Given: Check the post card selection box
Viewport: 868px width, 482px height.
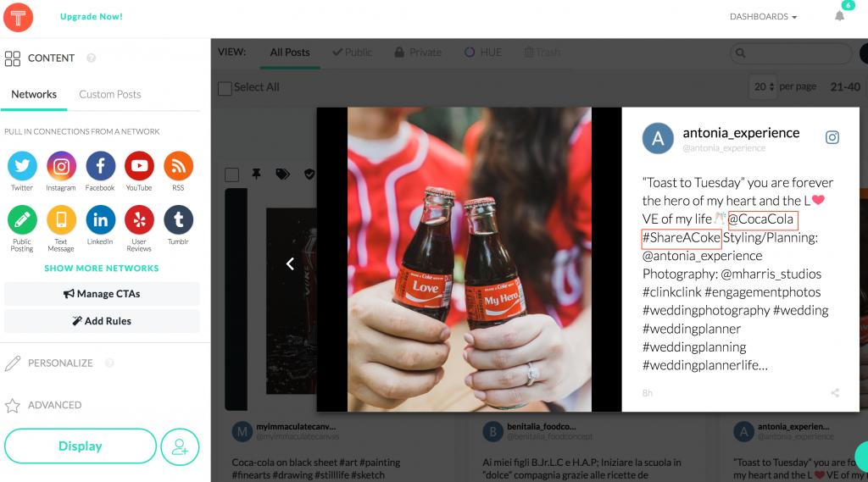Looking at the screenshot, I should pyautogui.click(x=232, y=175).
